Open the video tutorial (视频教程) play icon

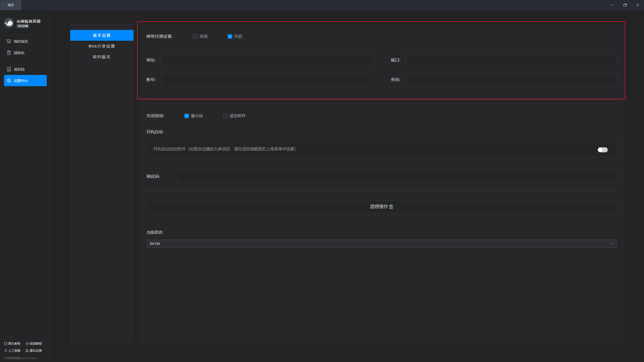tap(27, 344)
